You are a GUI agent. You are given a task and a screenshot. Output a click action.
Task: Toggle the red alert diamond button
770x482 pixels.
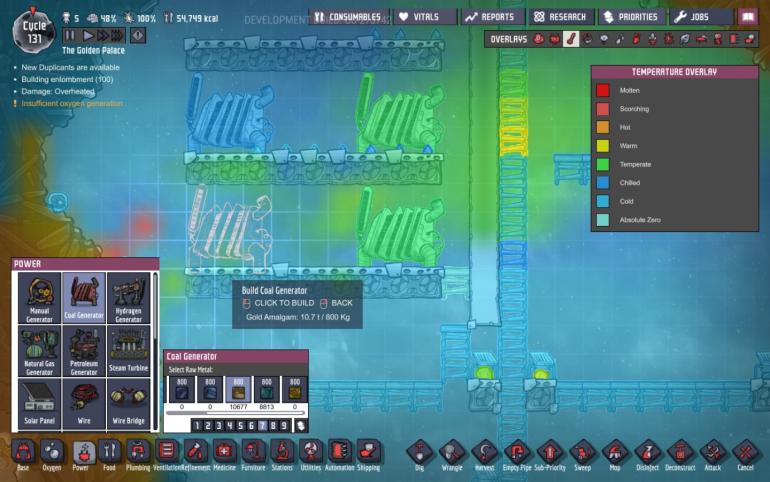138,35
